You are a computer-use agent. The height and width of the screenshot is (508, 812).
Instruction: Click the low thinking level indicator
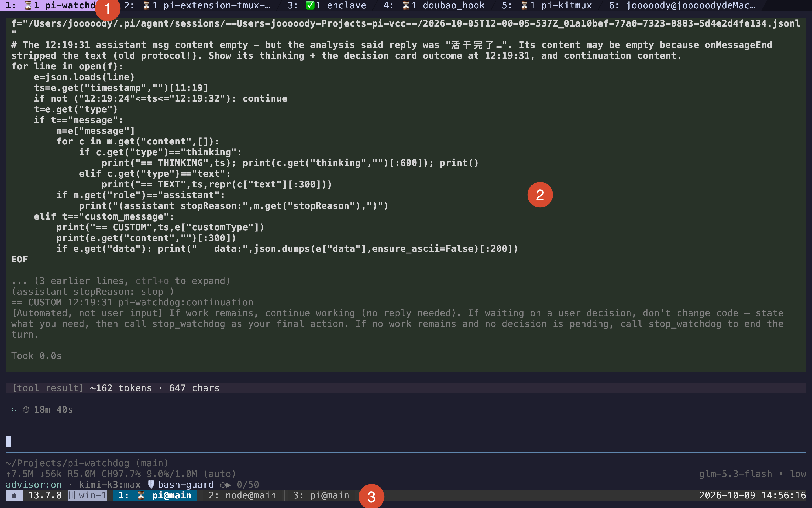point(798,474)
